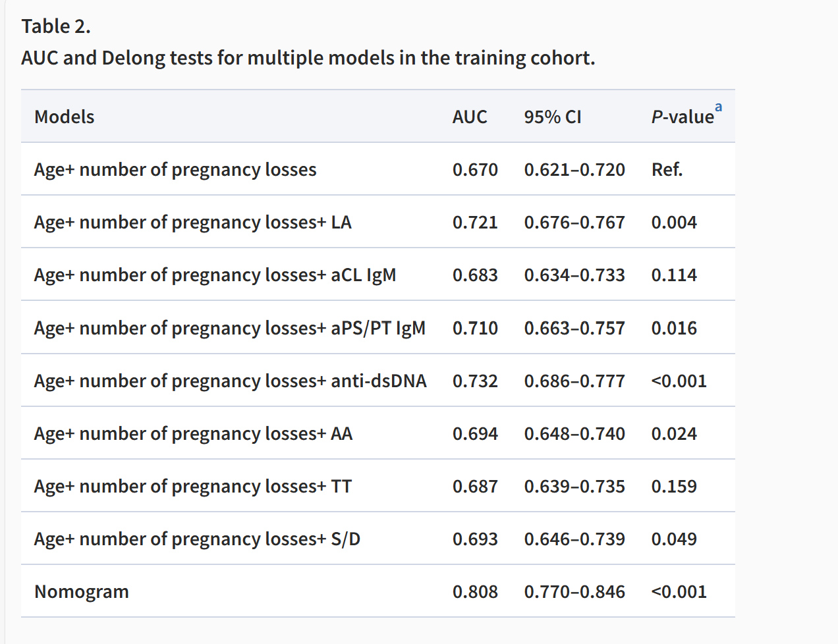Image resolution: width=838 pixels, height=644 pixels.
Task: Click the anti-dsDNA model row label
Action: 230,381
